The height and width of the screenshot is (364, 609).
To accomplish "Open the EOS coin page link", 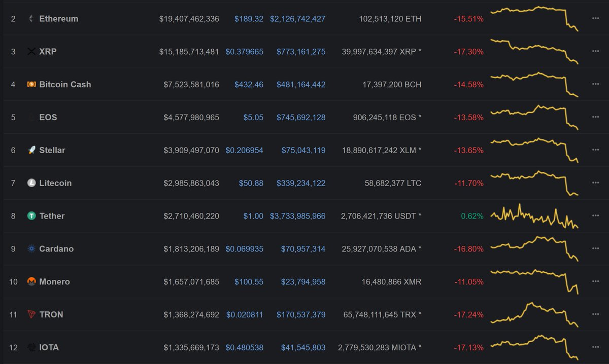I will (x=48, y=117).
